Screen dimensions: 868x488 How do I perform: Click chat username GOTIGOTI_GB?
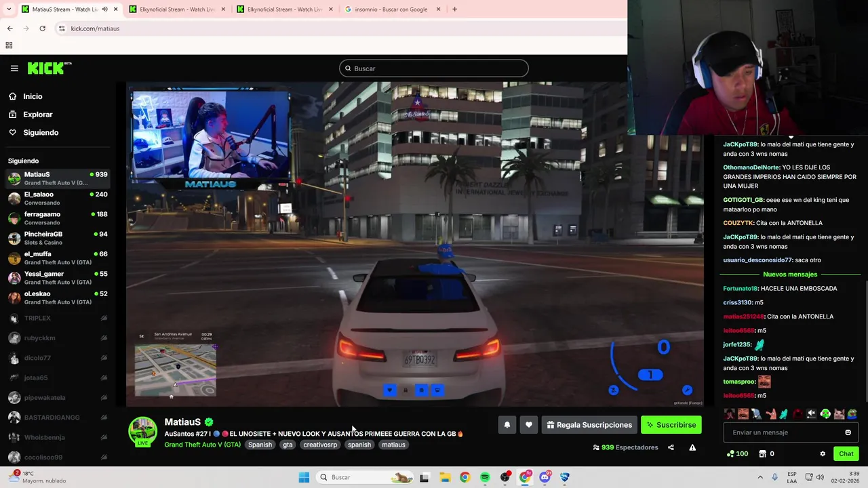click(743, 200)
